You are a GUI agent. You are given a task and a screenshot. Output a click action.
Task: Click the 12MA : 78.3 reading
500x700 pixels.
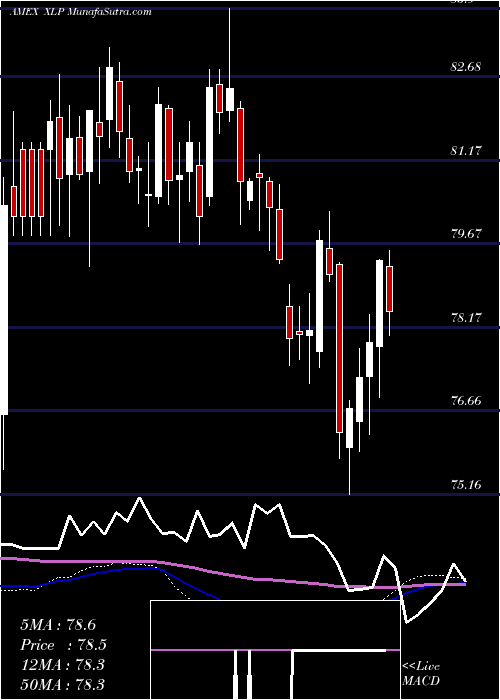click(x=62, y=665)
